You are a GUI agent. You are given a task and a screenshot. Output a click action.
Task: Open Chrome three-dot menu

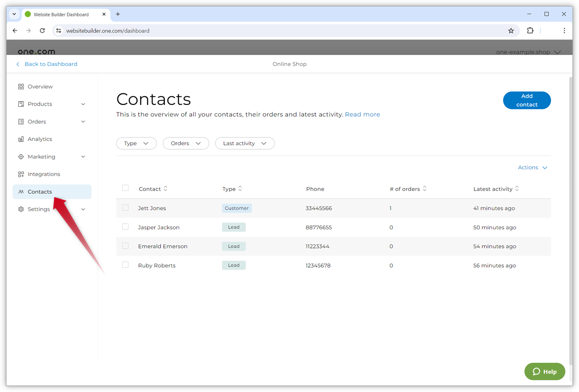coord(564,30)
